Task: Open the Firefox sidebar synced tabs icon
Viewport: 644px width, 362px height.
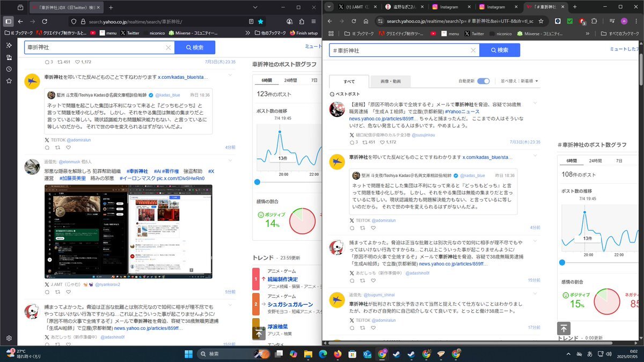Action: (9, 57)
